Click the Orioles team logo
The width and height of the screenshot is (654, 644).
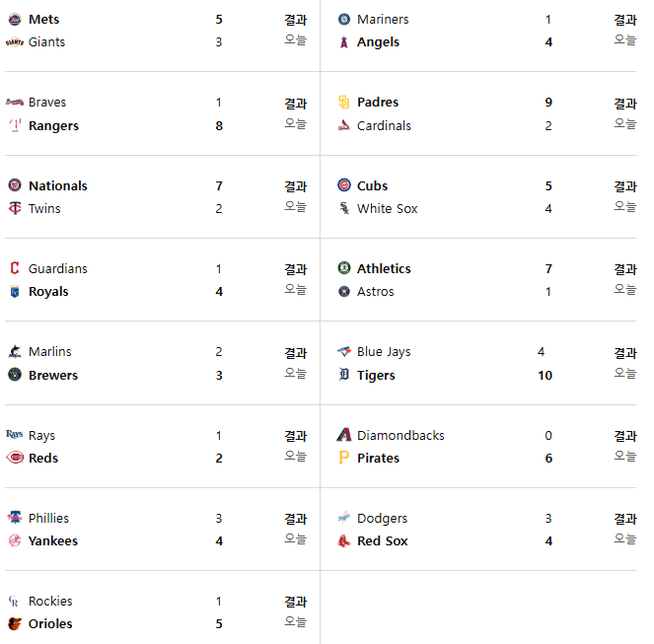(x=15, y=624)
